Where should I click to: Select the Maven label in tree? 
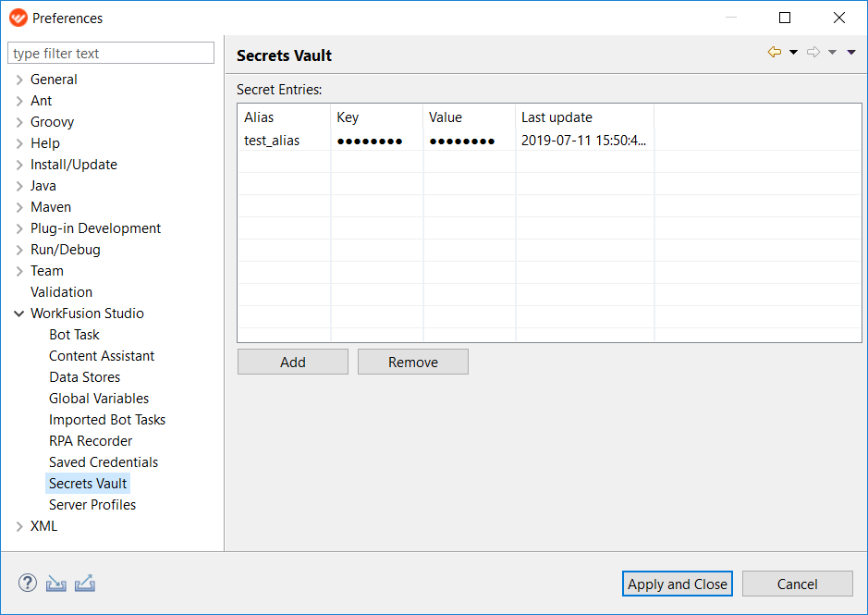point(51,207)
